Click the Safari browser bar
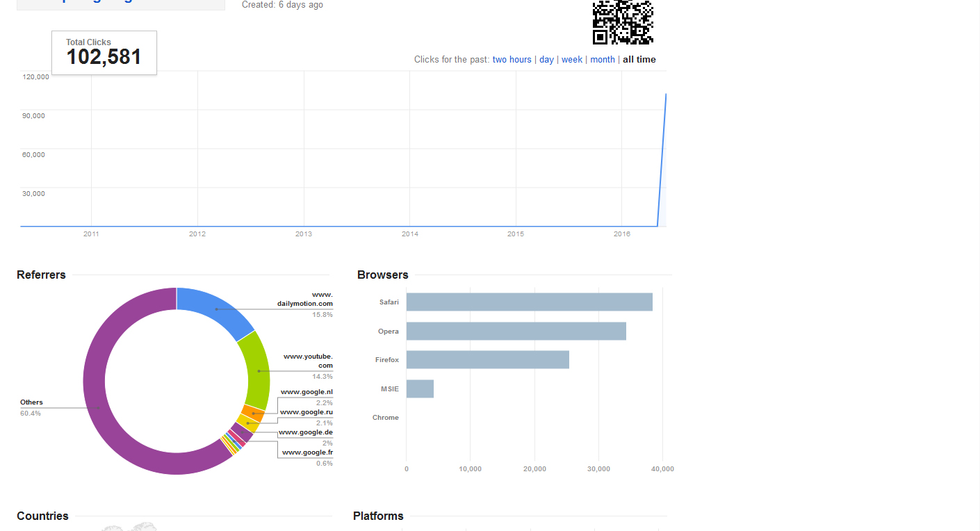 529,302
